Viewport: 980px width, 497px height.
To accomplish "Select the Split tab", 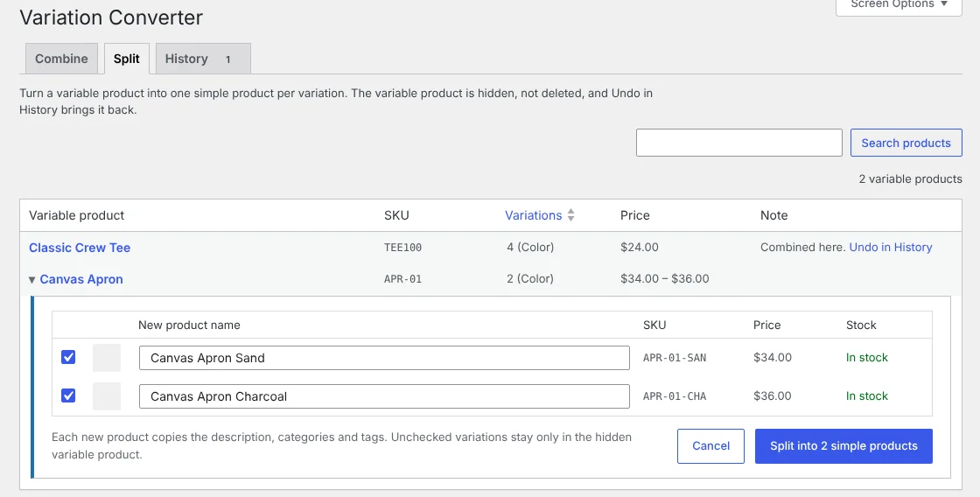I will point(127,59).
